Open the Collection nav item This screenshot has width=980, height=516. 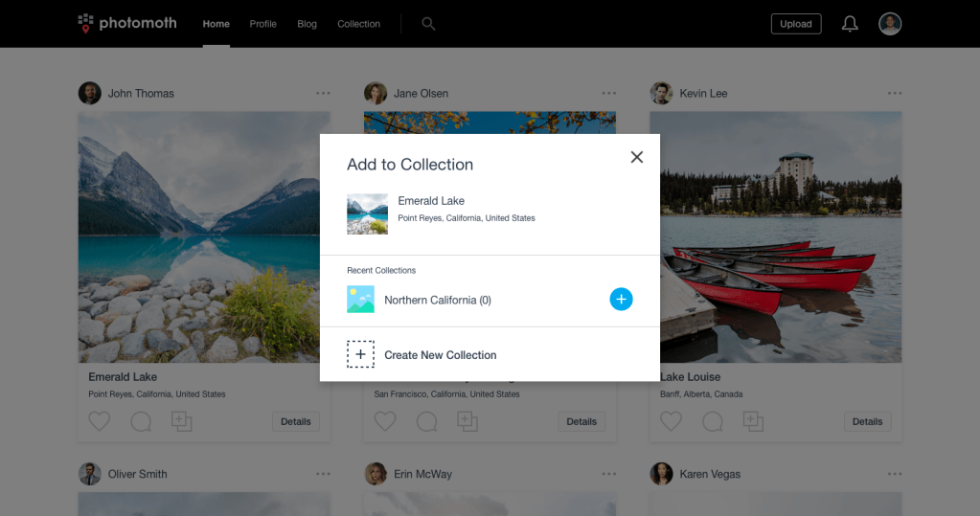(x=358, y=24)
